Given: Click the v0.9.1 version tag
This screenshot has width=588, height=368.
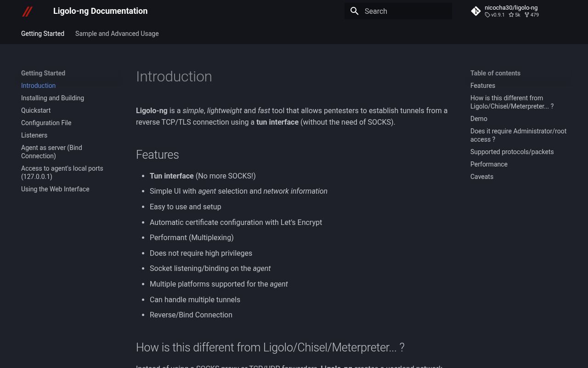Looking at the screenshot, I should (x=495, y=15).
